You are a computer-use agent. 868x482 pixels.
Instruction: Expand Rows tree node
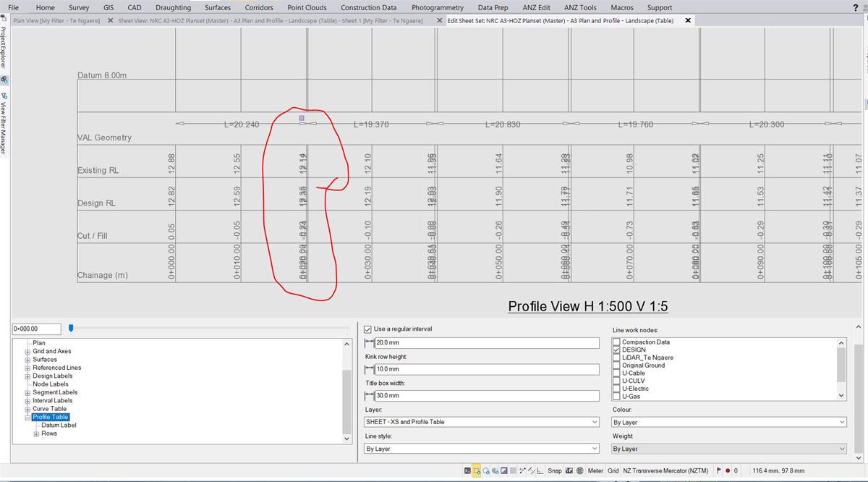tap(37, 434)
